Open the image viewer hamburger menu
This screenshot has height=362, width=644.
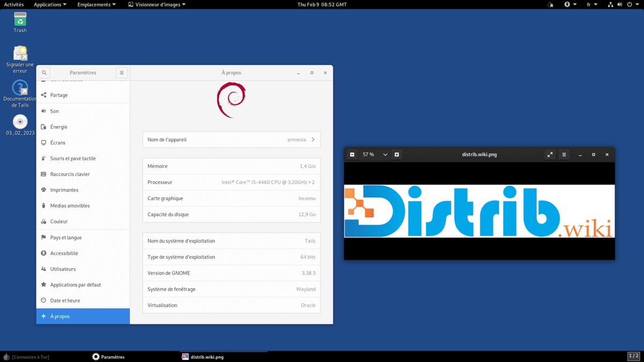[x=563, y=154]
